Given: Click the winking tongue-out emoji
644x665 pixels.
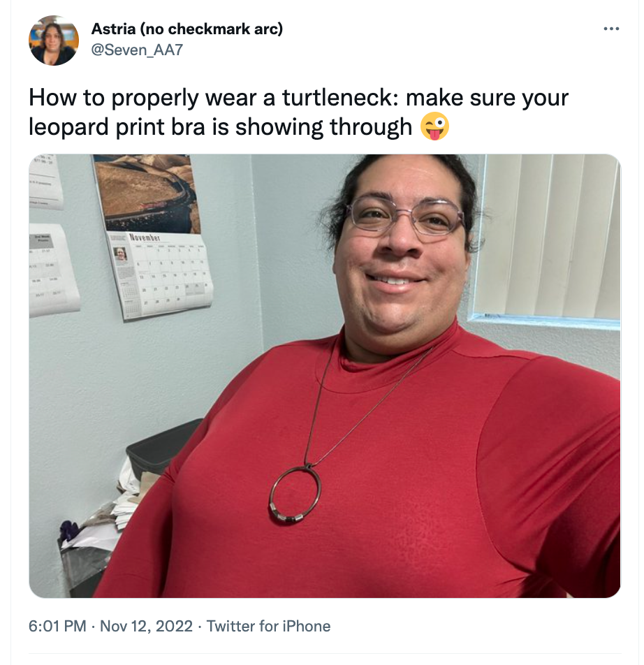Looking at the screenshot, I should point(434,126).
